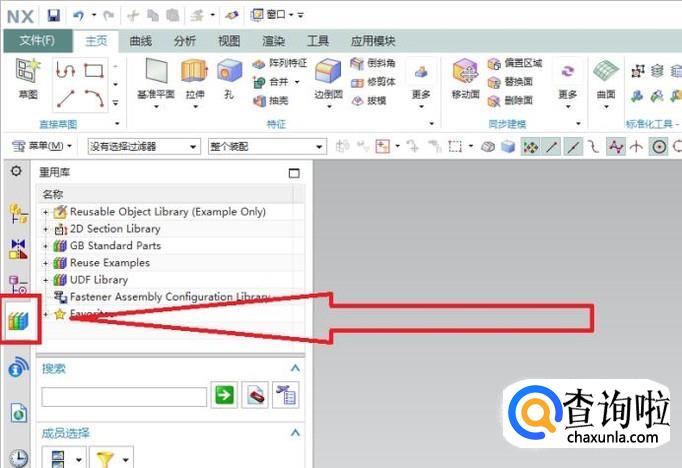
Task: Click Delete Face (删除面)
Action: [x=510, y=101]
